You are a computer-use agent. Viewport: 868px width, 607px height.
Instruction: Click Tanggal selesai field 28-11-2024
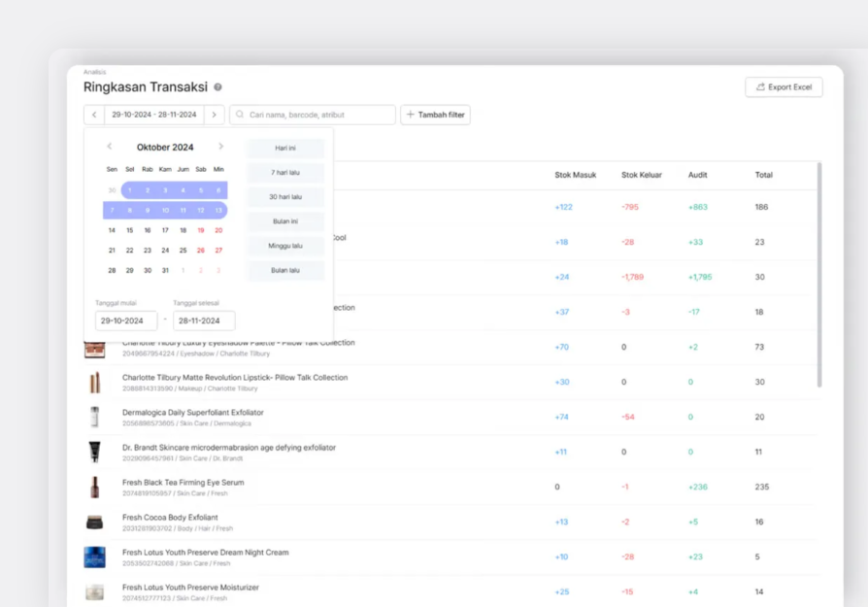coord(204,320)
